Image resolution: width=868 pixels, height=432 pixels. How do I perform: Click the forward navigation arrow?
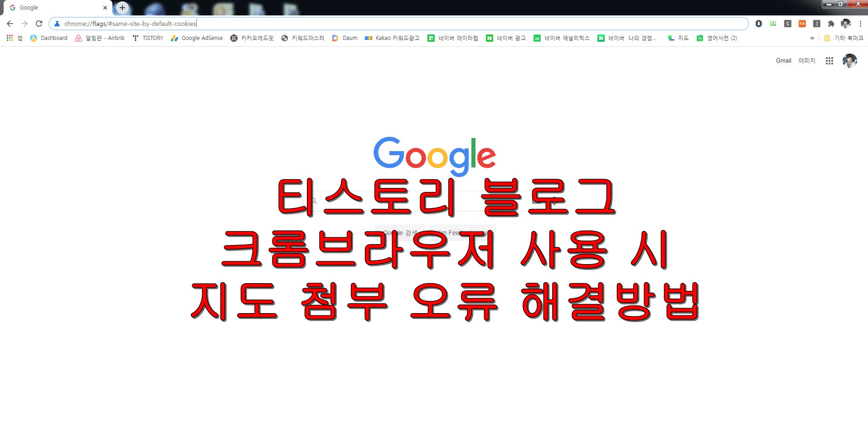pos(24,24)
